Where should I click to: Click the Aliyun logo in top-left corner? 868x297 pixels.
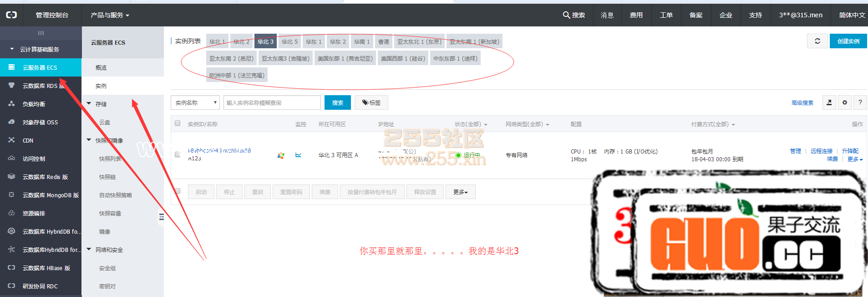point(11,15)
